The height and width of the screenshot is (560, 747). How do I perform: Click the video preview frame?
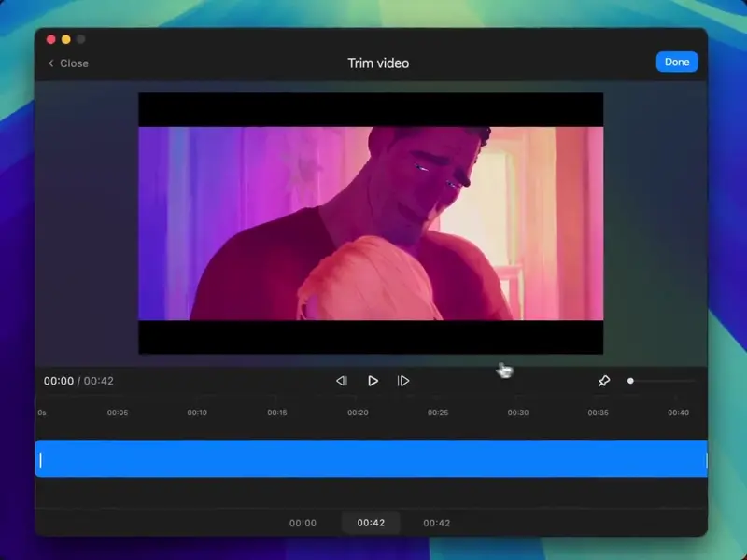[371, 223]
